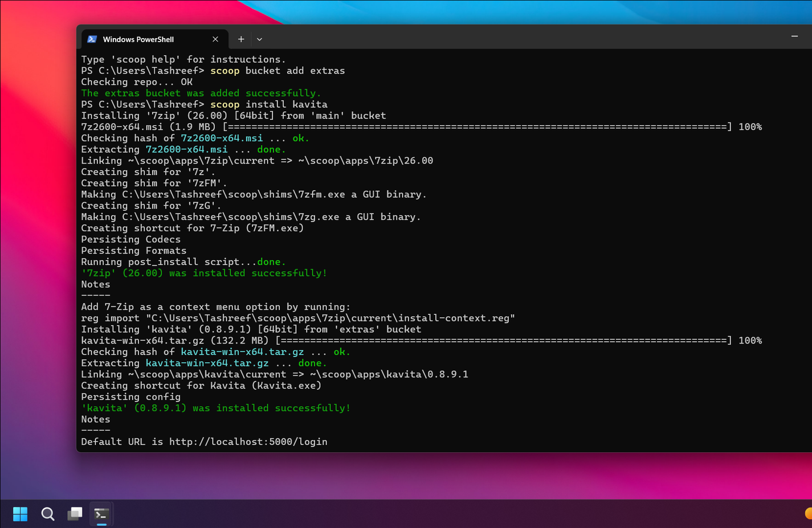The height and width of the screenshot is (528, 812).
Task: Click 'Making ...\shims\7zfm.exe a GUI binary.' line
Action: pos(254,194)
